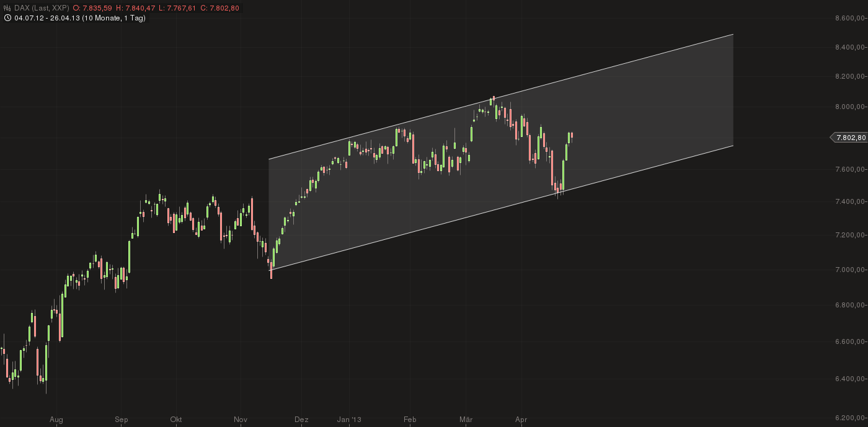Click the clock icon beside date range
The width and height of the screenshot is (868, 427).
tap(7, 18)
